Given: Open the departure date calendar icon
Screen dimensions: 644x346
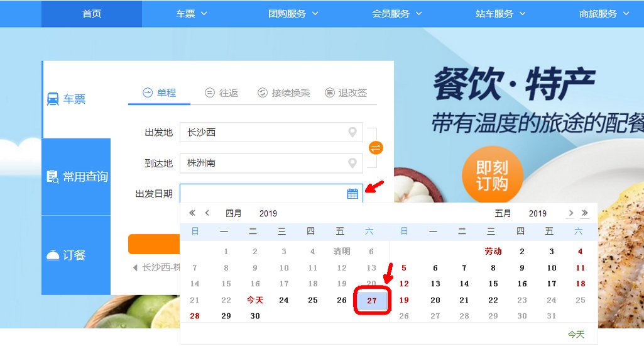Looking at the screenshot, I should click(352, 193).
